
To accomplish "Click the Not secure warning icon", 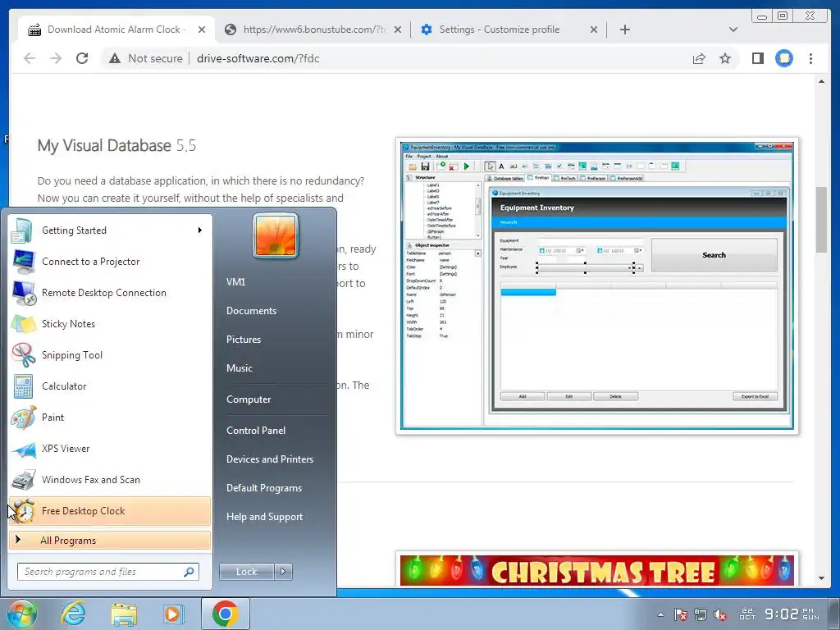I will tap(115, 58).
